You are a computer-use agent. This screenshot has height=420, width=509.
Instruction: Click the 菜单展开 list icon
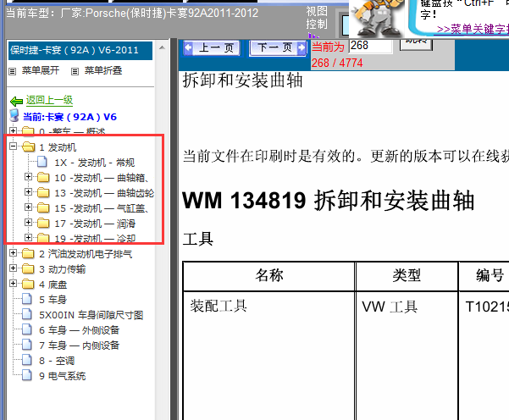(13, 71)
